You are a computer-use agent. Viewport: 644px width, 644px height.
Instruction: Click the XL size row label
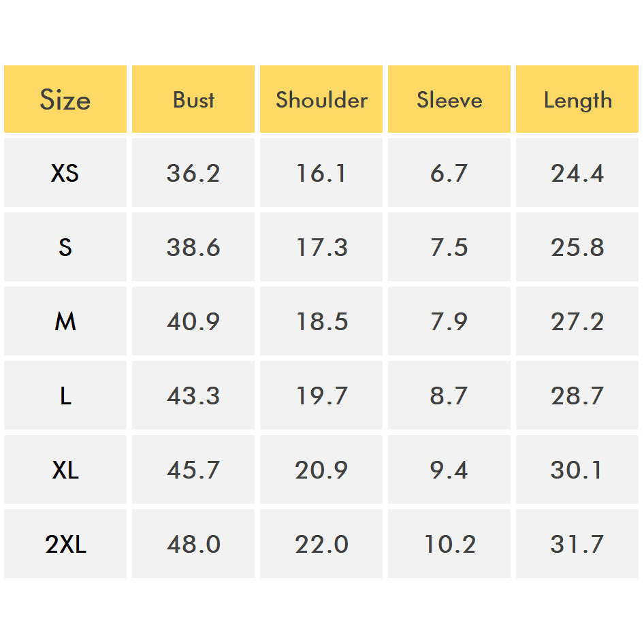point(65,470)
